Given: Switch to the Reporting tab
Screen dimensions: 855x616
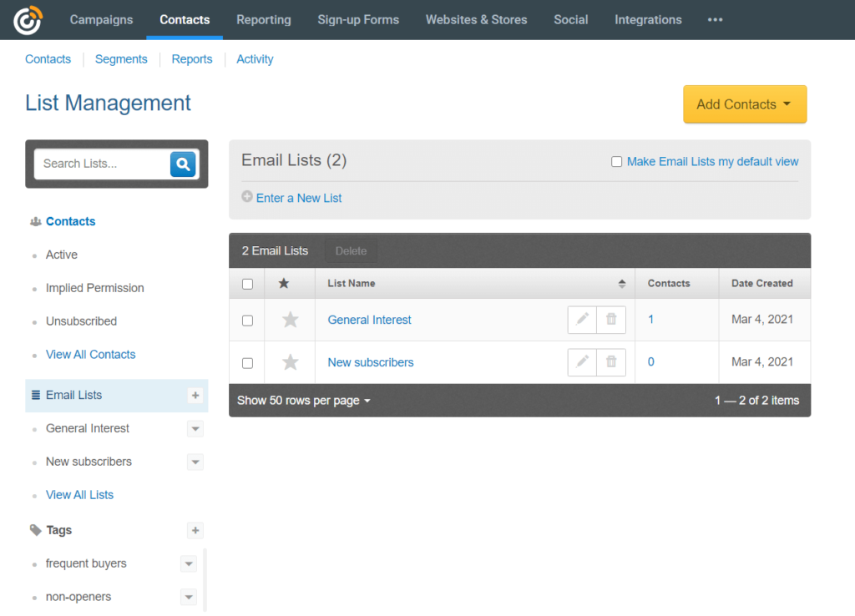Looking at the screenshot, I should (263, 19).
